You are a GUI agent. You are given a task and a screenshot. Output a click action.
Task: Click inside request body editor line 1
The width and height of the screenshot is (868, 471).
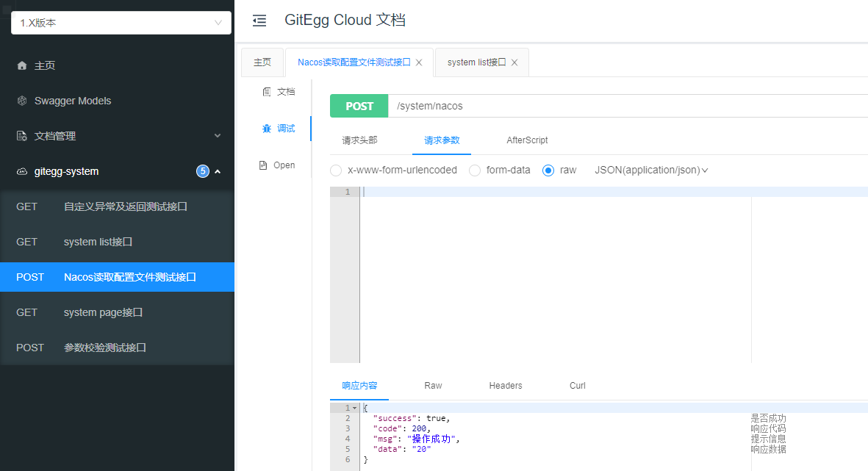point(614,192)
